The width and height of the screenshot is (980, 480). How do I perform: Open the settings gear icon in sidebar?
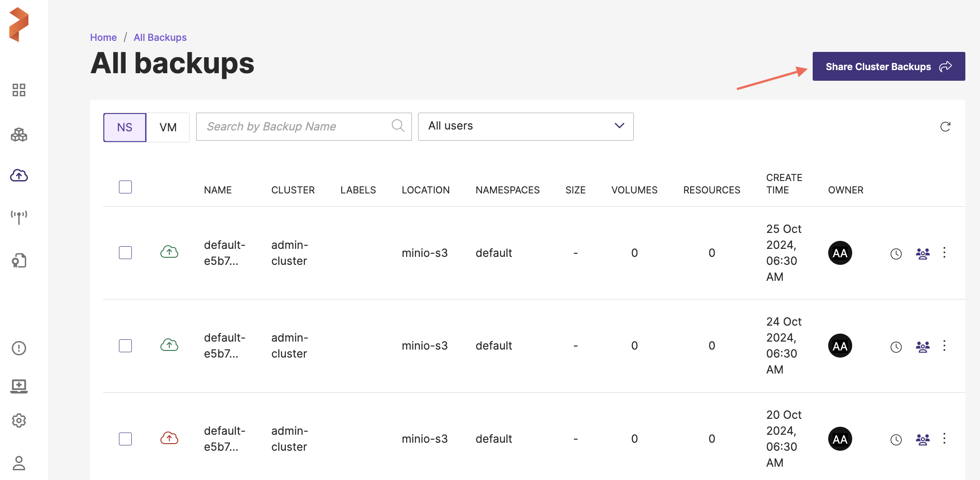[x=19, y=420]
